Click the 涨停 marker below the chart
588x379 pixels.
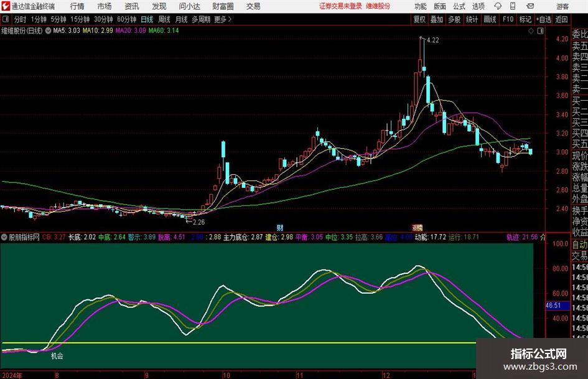point(417,228)
